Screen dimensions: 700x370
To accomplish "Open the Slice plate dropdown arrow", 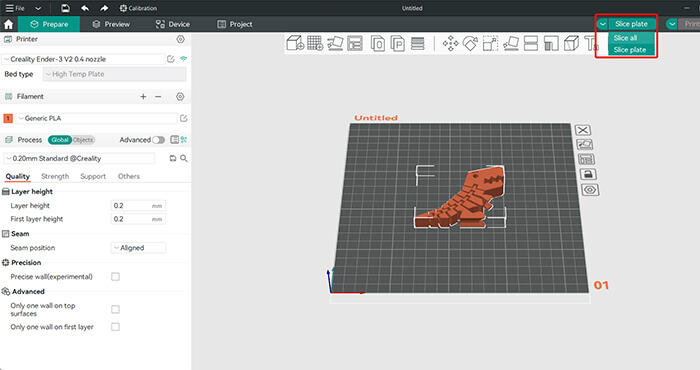I will click(603, 24).
